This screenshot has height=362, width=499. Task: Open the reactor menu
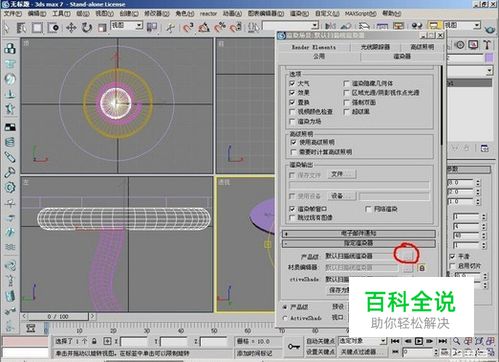coord(208,14)
